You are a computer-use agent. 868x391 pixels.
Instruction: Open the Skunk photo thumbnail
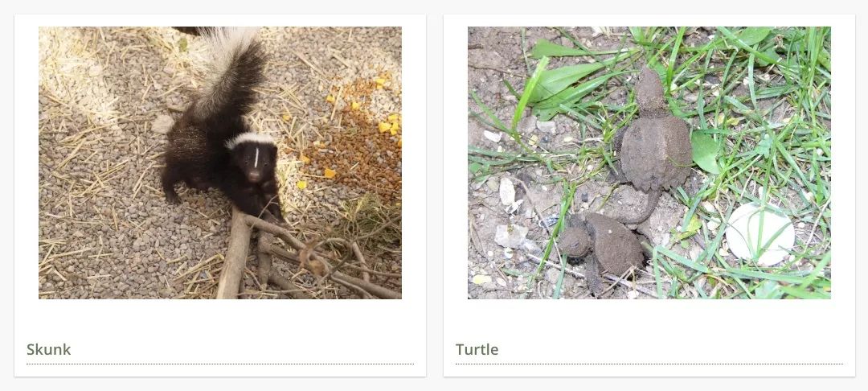point(219,163)
